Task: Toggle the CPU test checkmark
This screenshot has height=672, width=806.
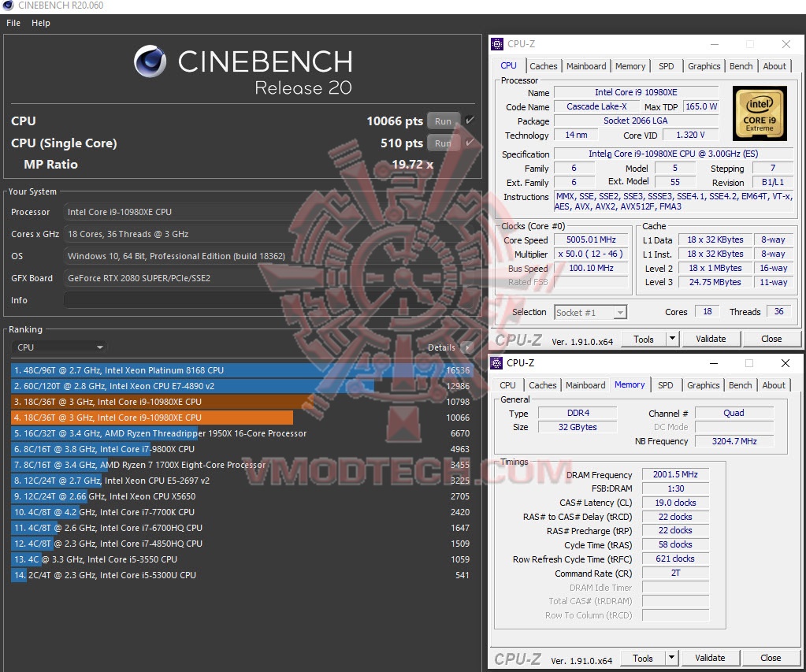Action: point(469,121)
